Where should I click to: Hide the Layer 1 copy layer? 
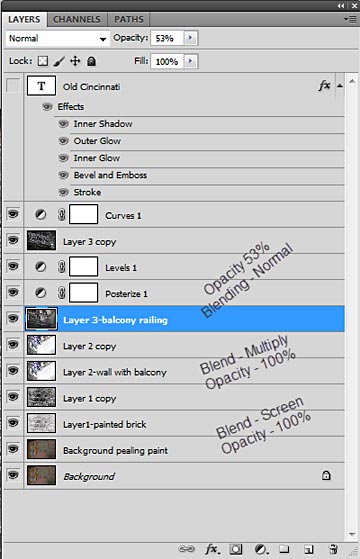pos(13,397)
